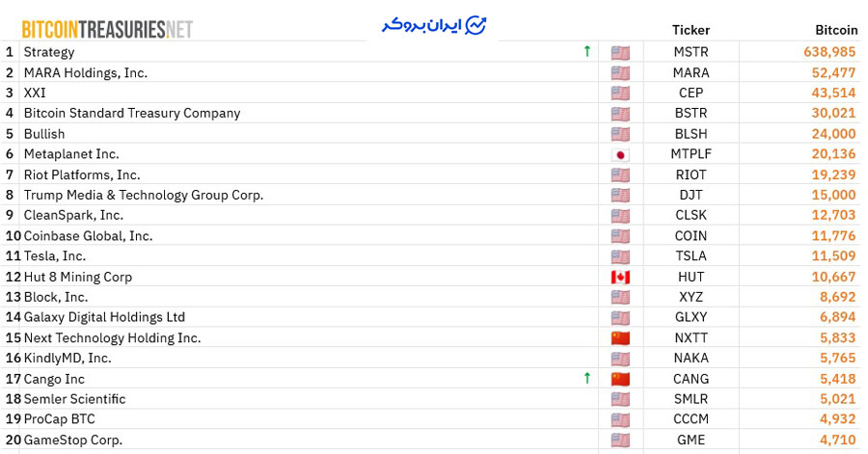Open Trump Media & Technology Group Corp.

[x=144, y=195]
